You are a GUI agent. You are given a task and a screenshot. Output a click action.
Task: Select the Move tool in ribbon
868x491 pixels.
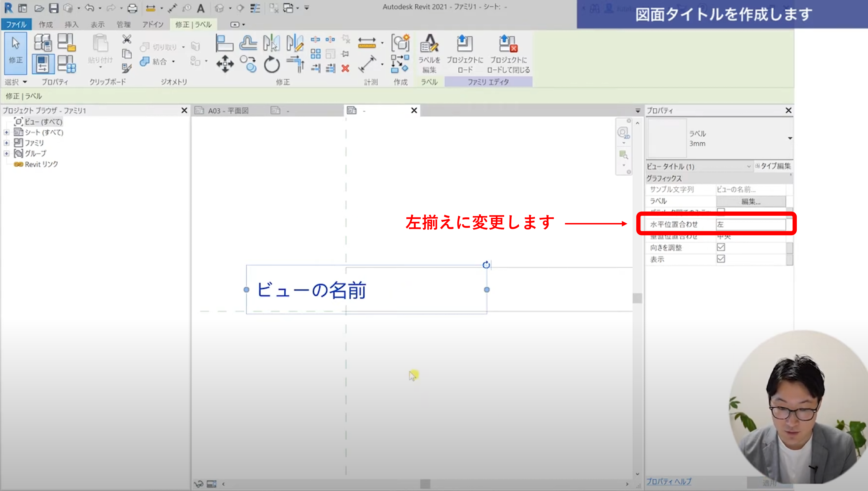pyautogui.click(x=225, y=64)
